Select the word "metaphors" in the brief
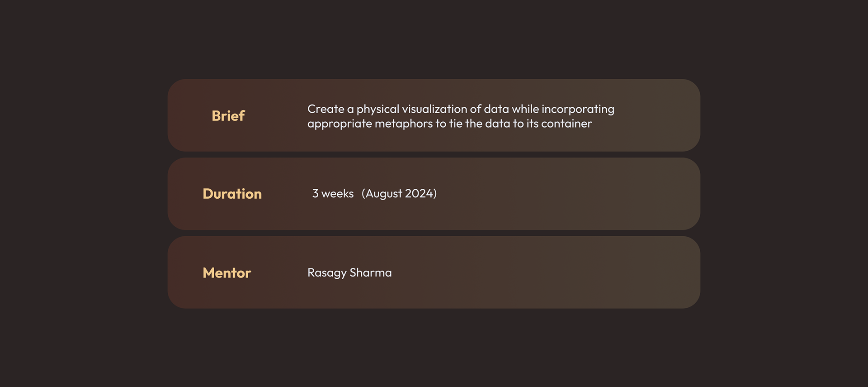The width and height of the screenshot is (868, 387). click(403, 124)
